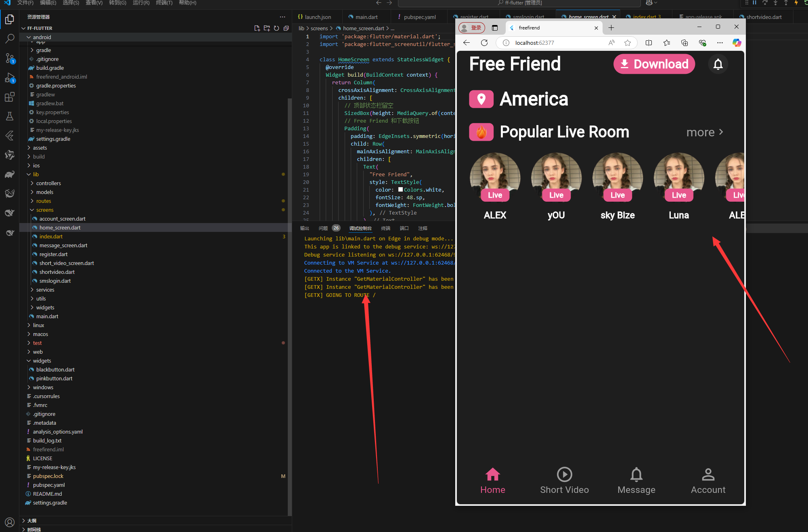Open Edge Copilot icon

pos(737,43)
